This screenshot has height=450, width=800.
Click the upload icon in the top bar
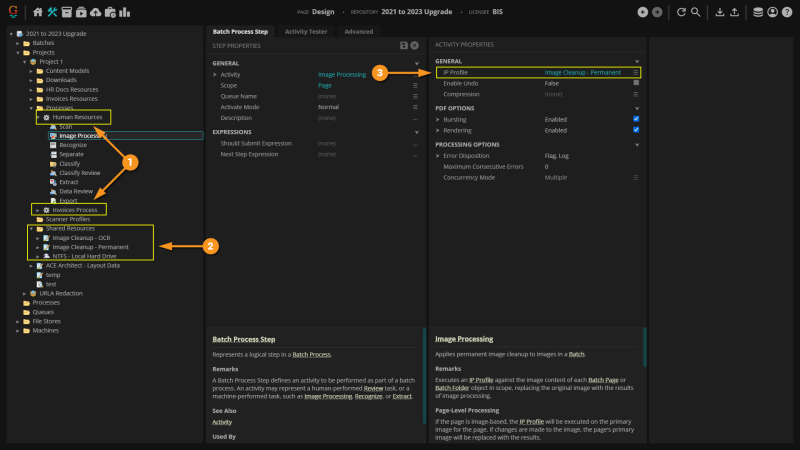coord(735,12)
